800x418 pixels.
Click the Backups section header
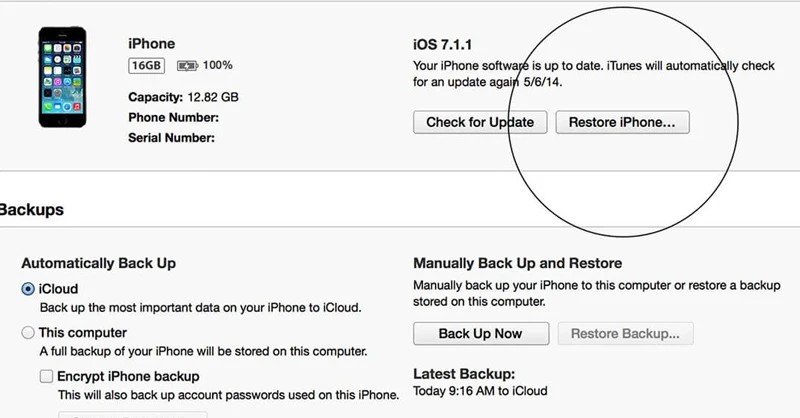pyautogui.click(x=32, y=211)
